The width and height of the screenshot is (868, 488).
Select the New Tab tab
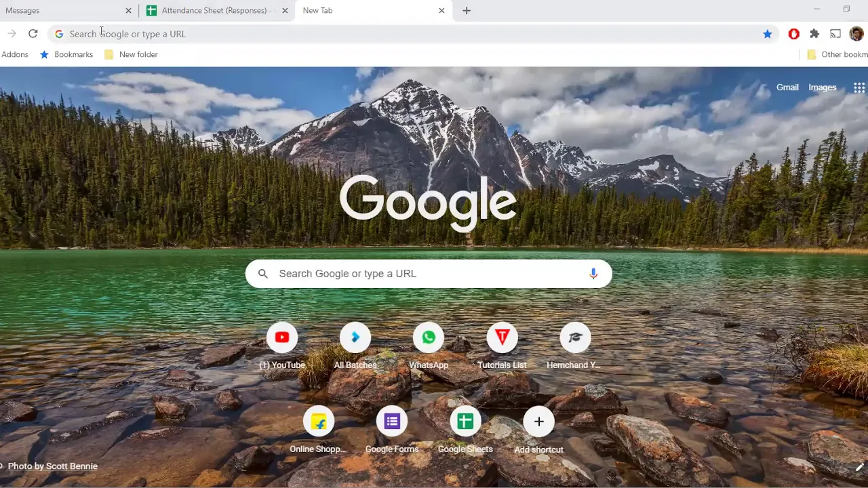pos(374,11)
